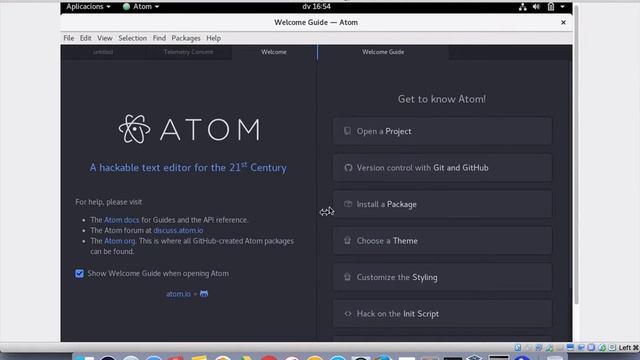Open the Edit menu
The width and height of the screenshot is (640, 360).
[x=85, y=38]
